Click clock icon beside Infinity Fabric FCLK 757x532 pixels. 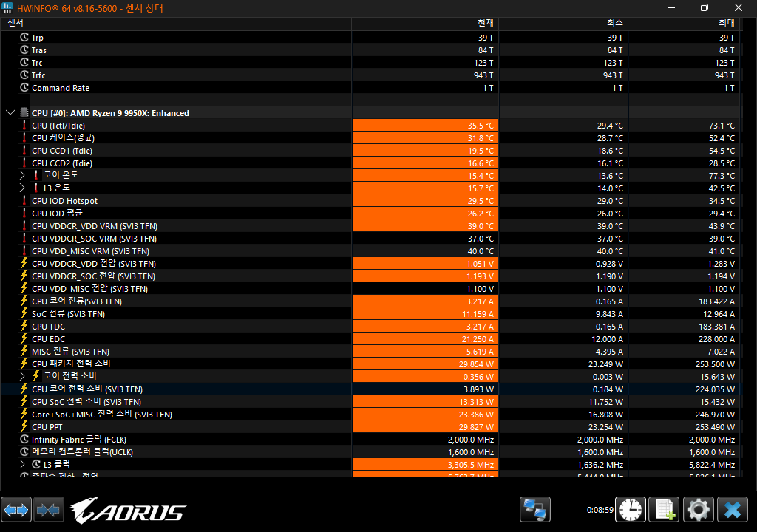(x=24, y=439)
